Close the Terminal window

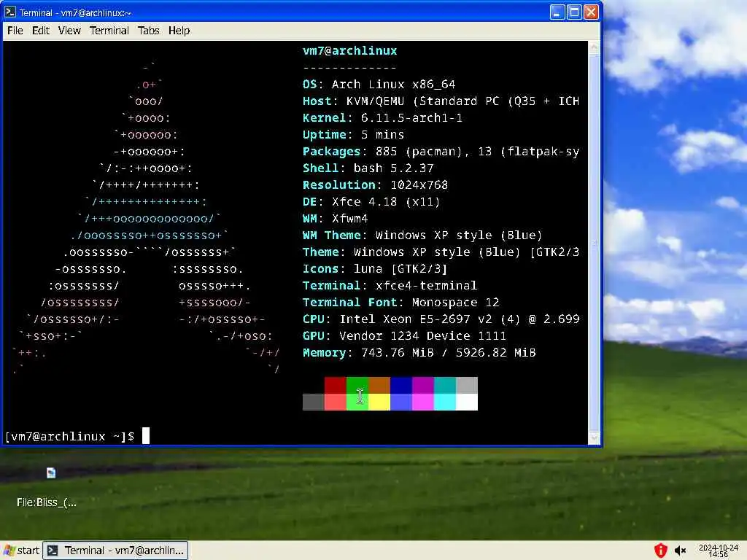(591, 12)
